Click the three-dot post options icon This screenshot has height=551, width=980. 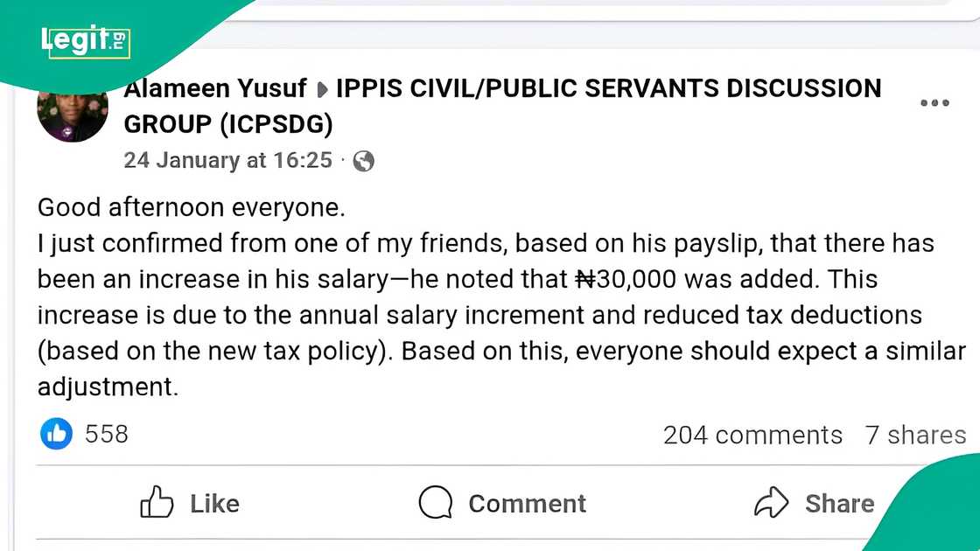click(x=934, y=102)
